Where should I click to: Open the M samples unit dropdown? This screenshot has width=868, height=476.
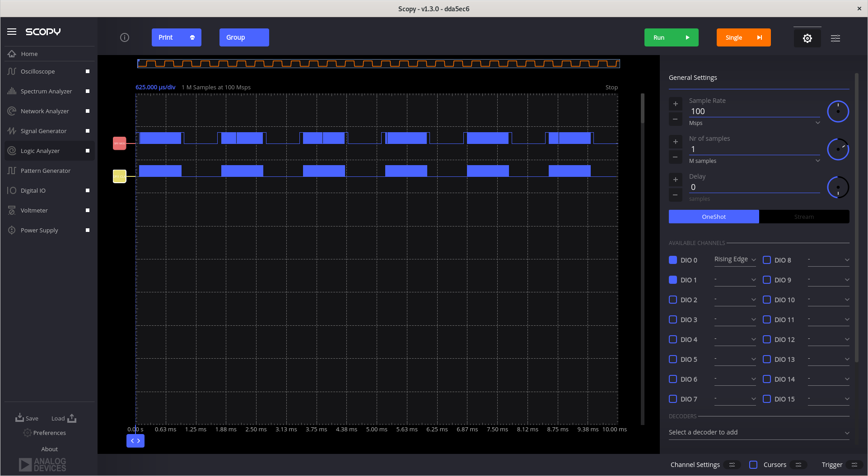click(x=754, y=161)
